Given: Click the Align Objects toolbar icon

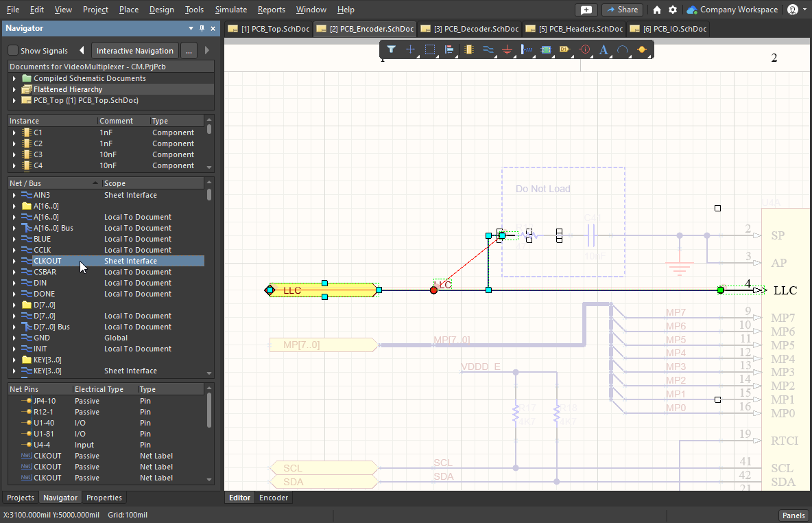Looking at the screenshot, I should pos(449,49).
